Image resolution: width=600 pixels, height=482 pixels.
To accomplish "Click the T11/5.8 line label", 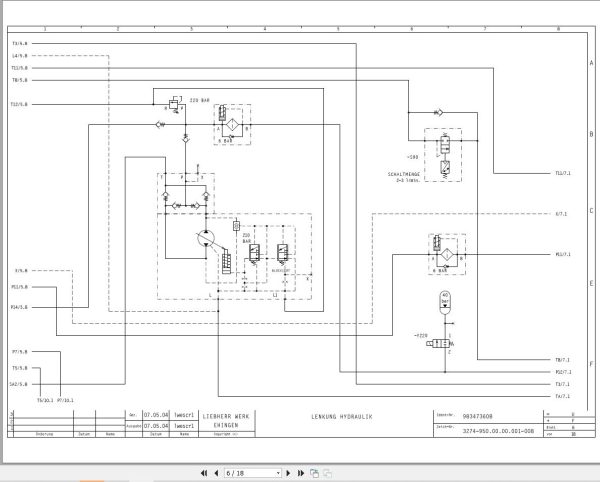I will click(x=20, y=68).
